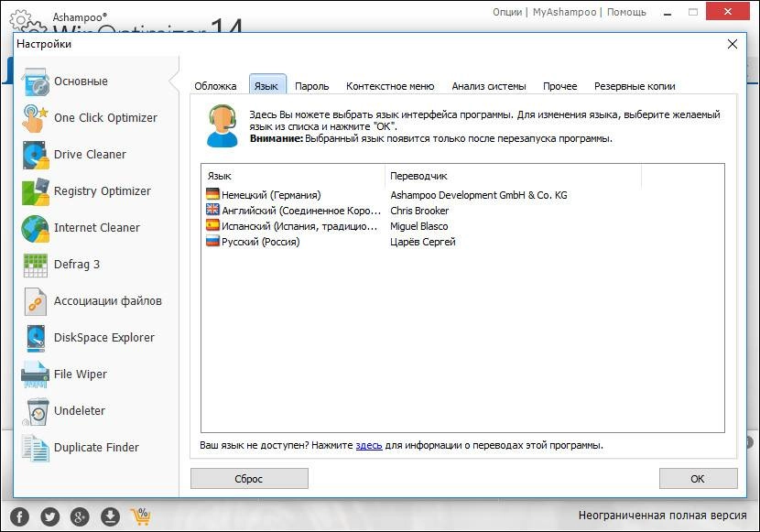Screen dimensions: 760x532
Task: Open Internet Cleaner settings label
Action: tap(97, 228)
